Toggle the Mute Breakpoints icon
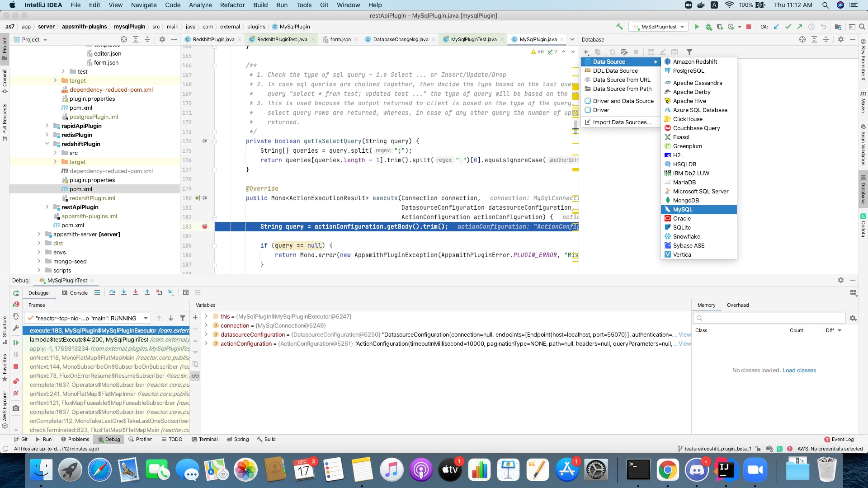This screenshot has width=868, height=488. click(16, 394)
